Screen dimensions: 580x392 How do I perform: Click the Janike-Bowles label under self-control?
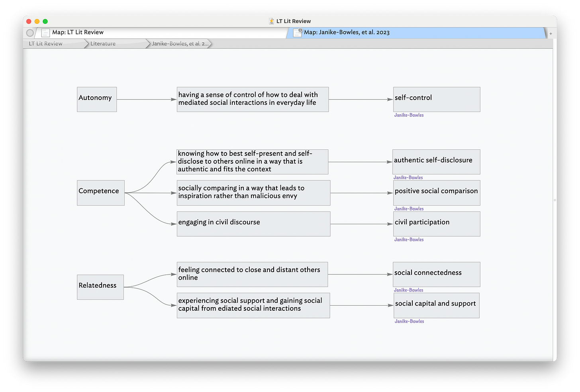(x=409, y=115)
